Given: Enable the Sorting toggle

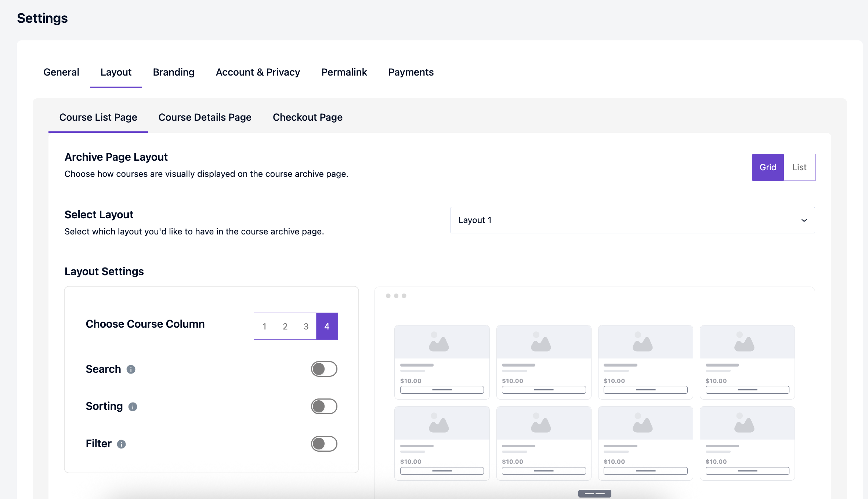Looking at the screenshot, I should pyautogui.click(x=324, y=407).
